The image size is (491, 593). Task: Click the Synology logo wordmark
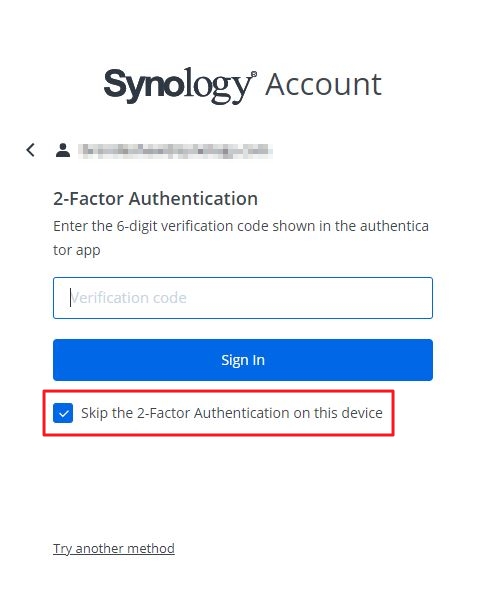point(178,85)
